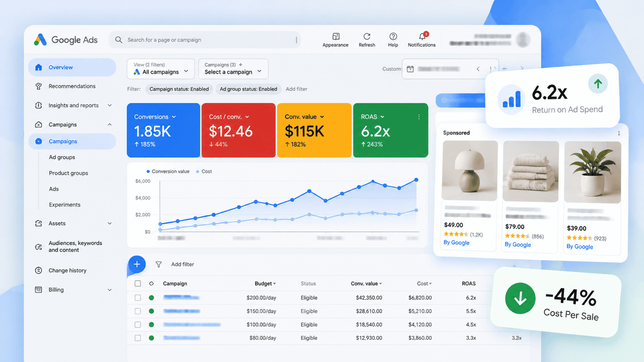Screen dimensions: 644x362
Task: Click the green down arrow Cost Per Sale
Action: (520, 298)
